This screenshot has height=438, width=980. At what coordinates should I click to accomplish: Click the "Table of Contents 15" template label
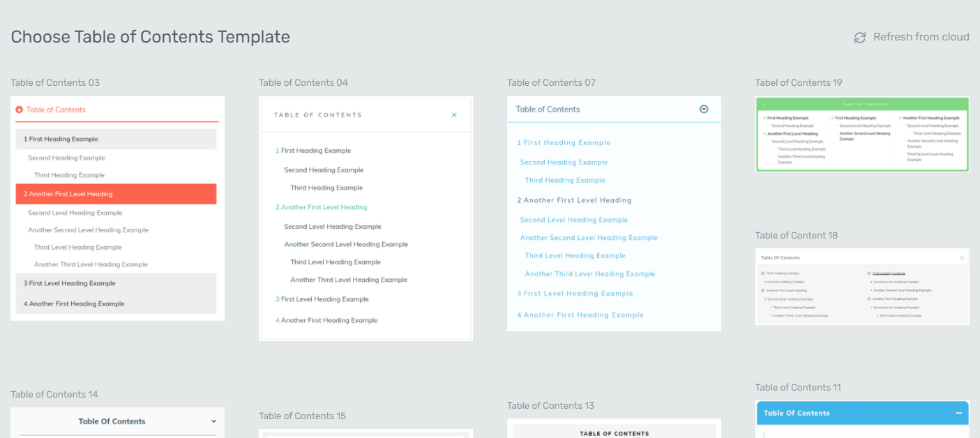302,416
